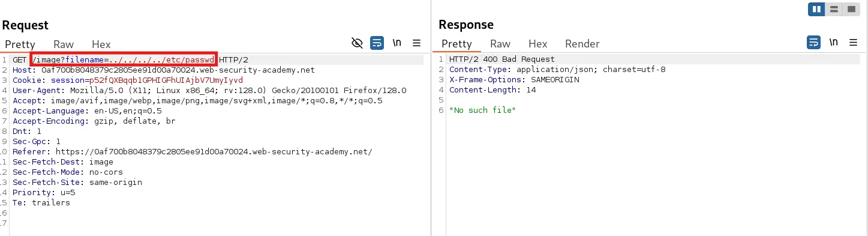Viewport: 868px width, 236px height.
Task: Switch to Hex tab in Request
Action: (x=101, y=44)
